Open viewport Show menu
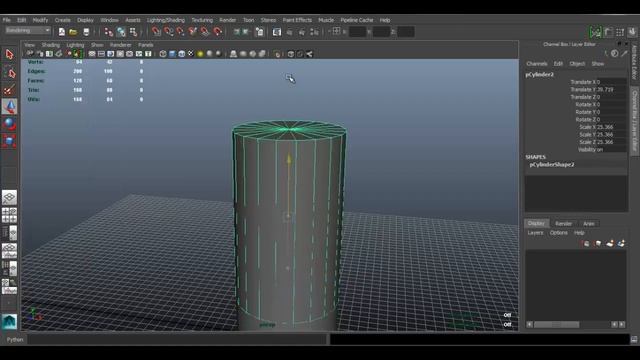The image size is (640, 360). [97, 45]
